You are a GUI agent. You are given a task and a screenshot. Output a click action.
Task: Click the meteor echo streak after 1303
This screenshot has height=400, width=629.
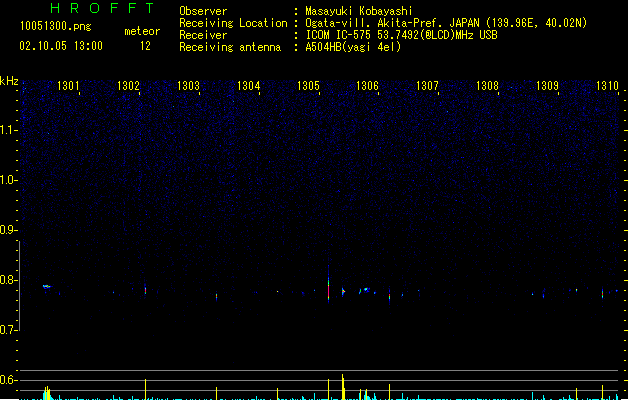(217, 296)
